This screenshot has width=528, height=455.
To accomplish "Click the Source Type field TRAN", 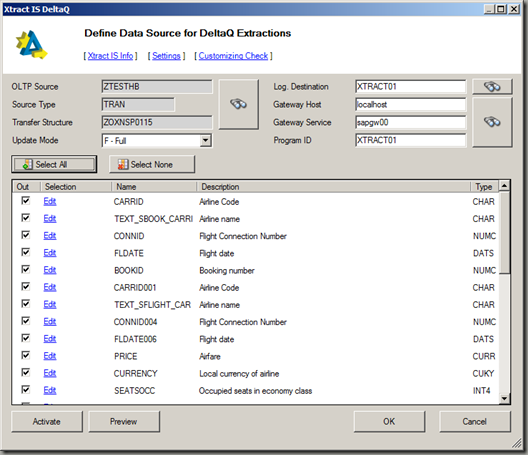I will tap(138, 104).
